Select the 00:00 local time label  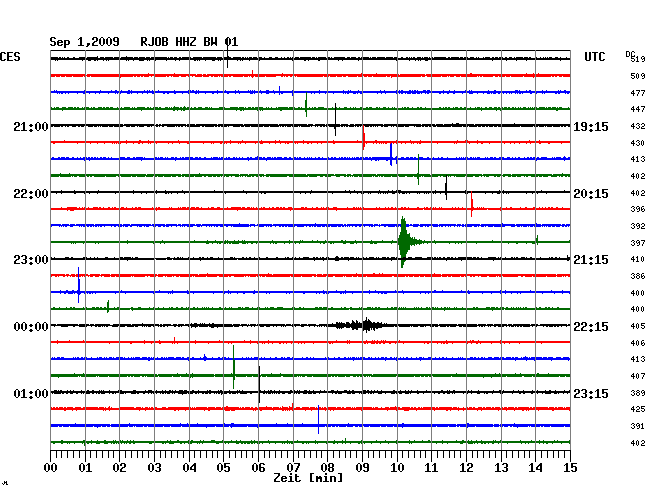(x=31, y=327)
